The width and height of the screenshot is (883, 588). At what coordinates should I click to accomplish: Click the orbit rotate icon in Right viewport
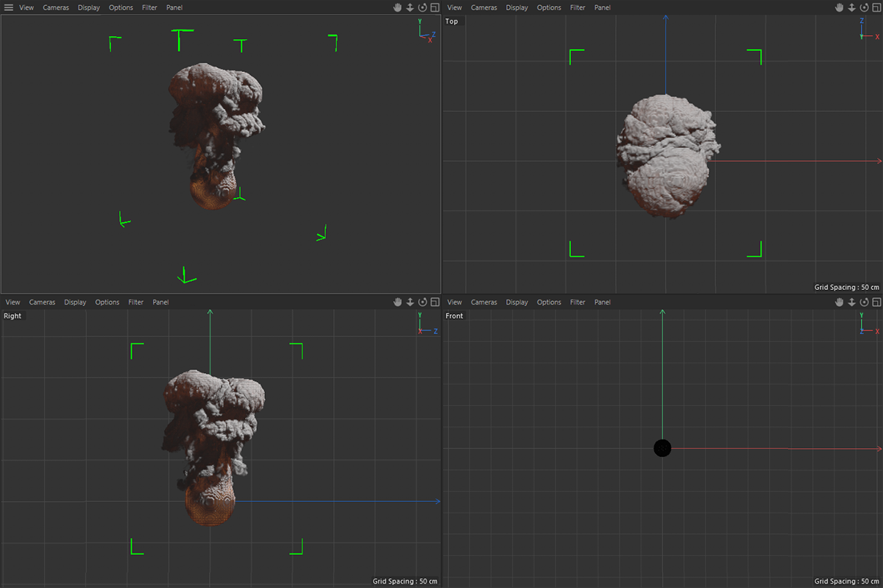pyautogui.click(x=422, y=302)
